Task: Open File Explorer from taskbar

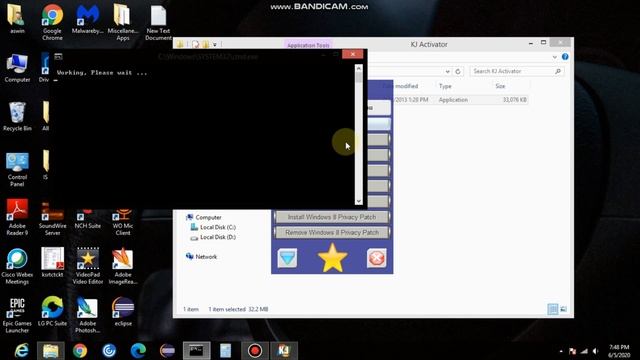Action: tap(51, 351)
